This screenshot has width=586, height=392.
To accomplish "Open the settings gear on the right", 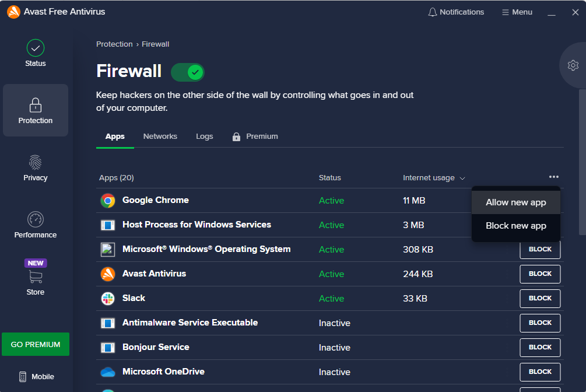I will pos(573,65).
